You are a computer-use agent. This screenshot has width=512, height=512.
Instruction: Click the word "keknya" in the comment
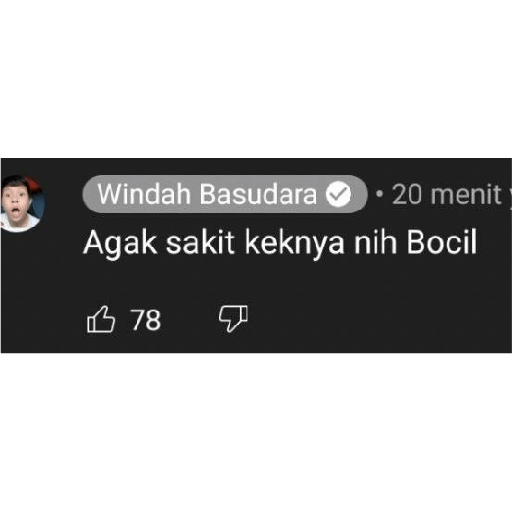[295, 244]
